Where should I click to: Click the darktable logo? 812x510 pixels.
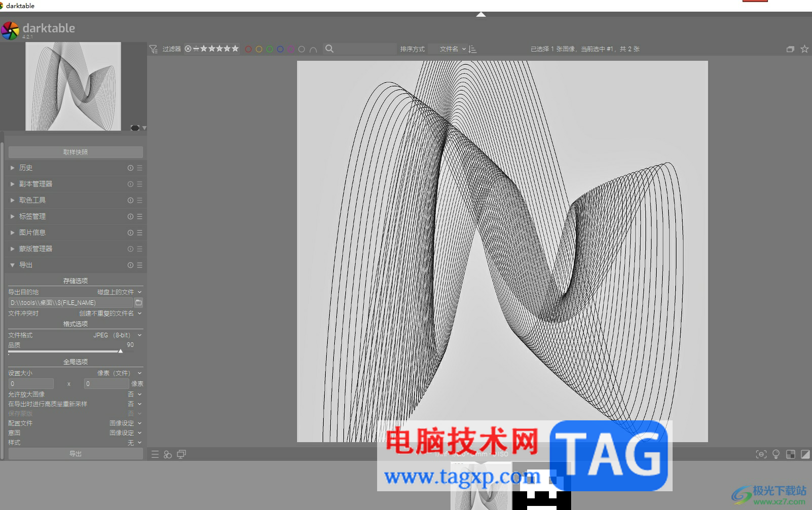pos(10,30)
